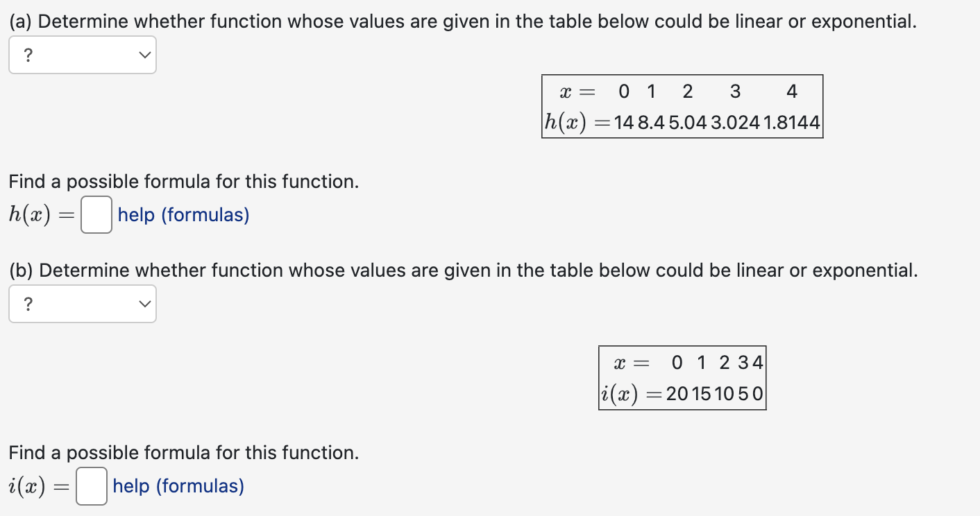Click the chevron on part (b) selector
This screenshot has height=516, width=980.
click(x=144, y=304)
